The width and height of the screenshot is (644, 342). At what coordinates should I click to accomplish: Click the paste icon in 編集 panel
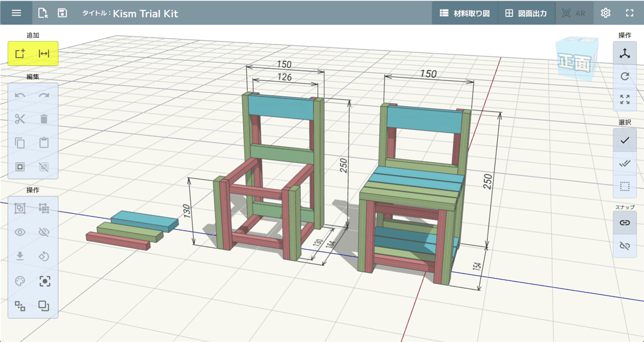click(x=44, y=143)
